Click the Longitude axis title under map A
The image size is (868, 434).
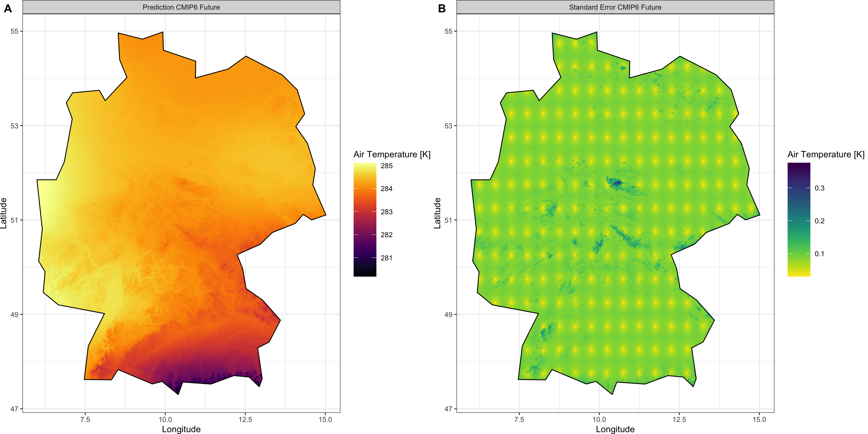coord(181,429)
